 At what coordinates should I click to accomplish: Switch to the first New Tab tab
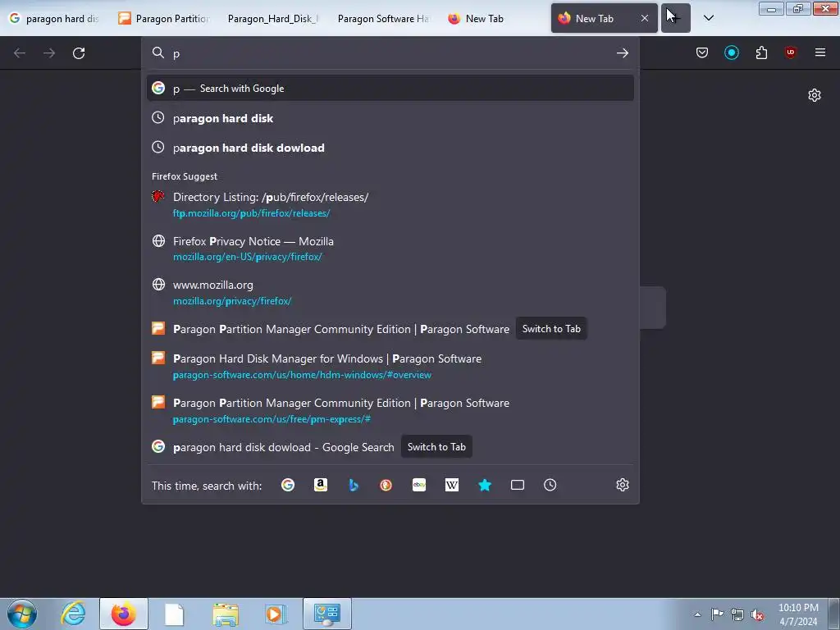[493, 19]
